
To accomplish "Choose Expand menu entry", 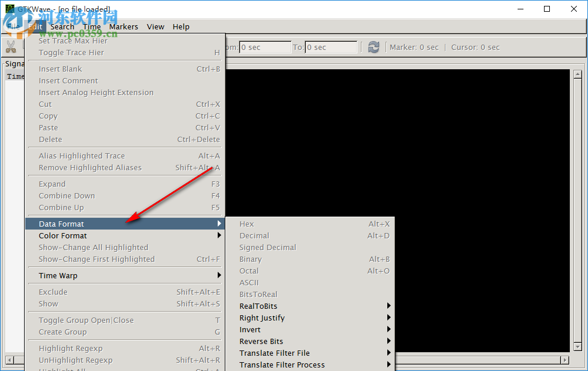I will click(125, 184).
